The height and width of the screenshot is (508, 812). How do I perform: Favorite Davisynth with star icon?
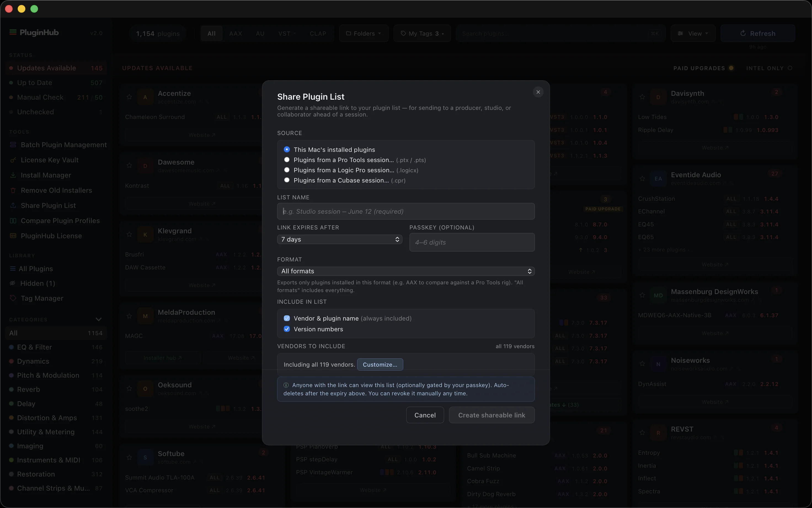(642, 97)
